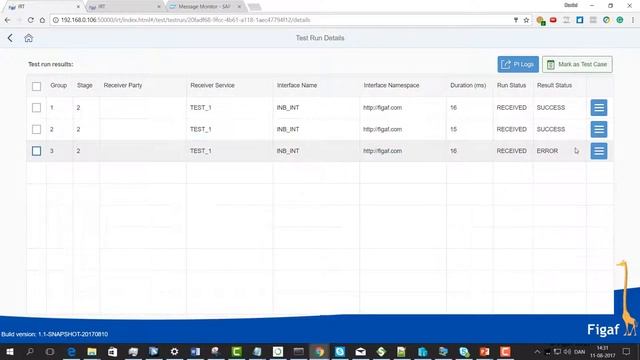This screenshot has height=360, width=640.
Task: Switch to the Message Monitor browser tab
Action: coord(205,7)
